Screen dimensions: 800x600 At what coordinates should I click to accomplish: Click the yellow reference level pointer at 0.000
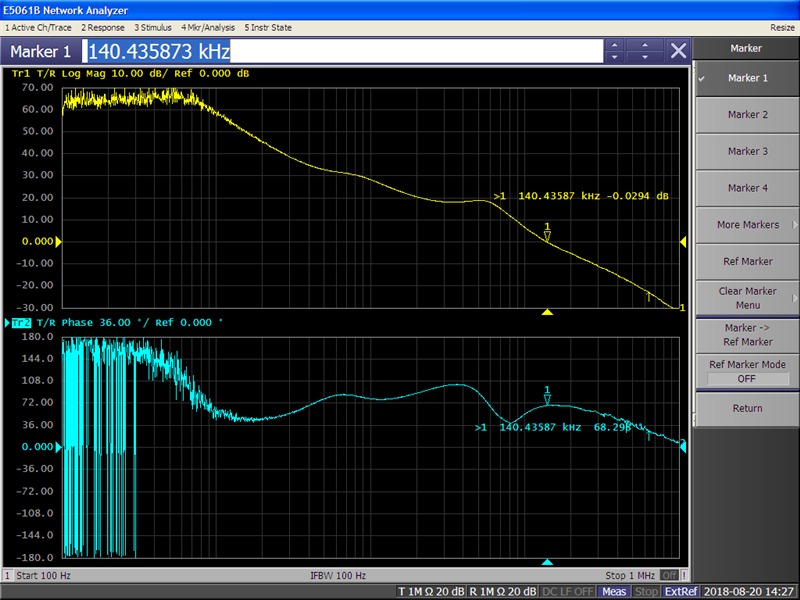coord(58,241)
